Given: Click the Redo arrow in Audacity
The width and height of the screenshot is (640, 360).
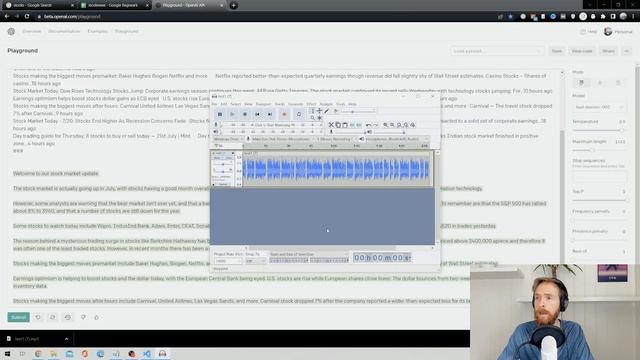Looking at the screenshot, I should pyautogui.click(x=376, y=125).
